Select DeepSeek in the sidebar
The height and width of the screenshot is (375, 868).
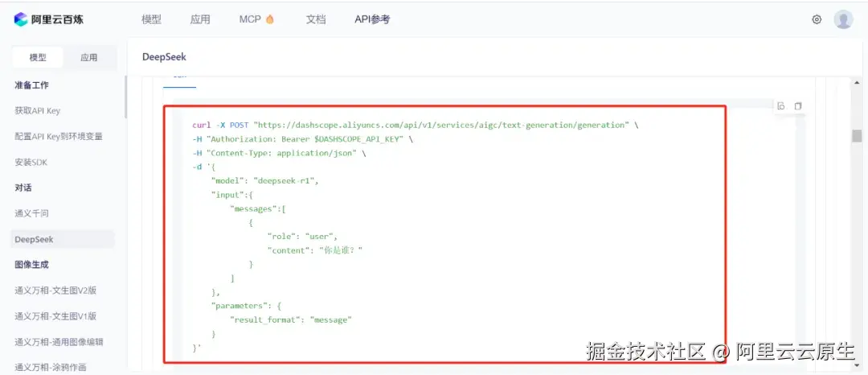pos(63,239)
